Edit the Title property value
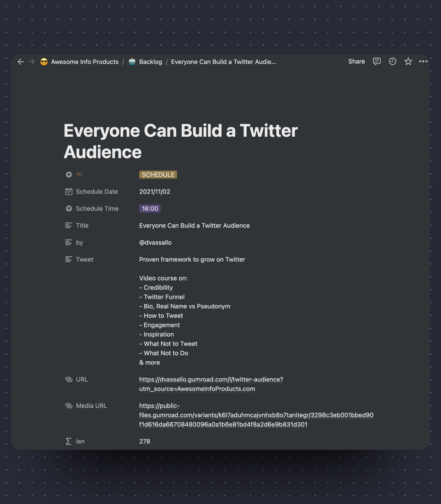Screen dimensions: 441x504 click(x=194, y=226)
